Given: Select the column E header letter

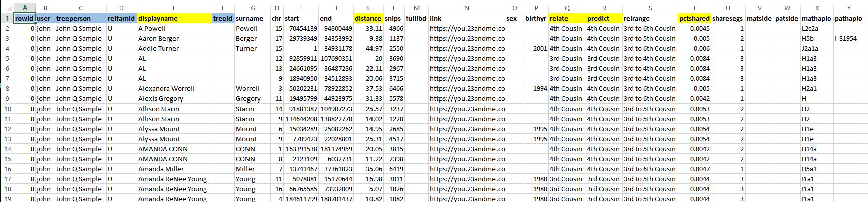Looking at the screenshot, I should tap(174, 8).
